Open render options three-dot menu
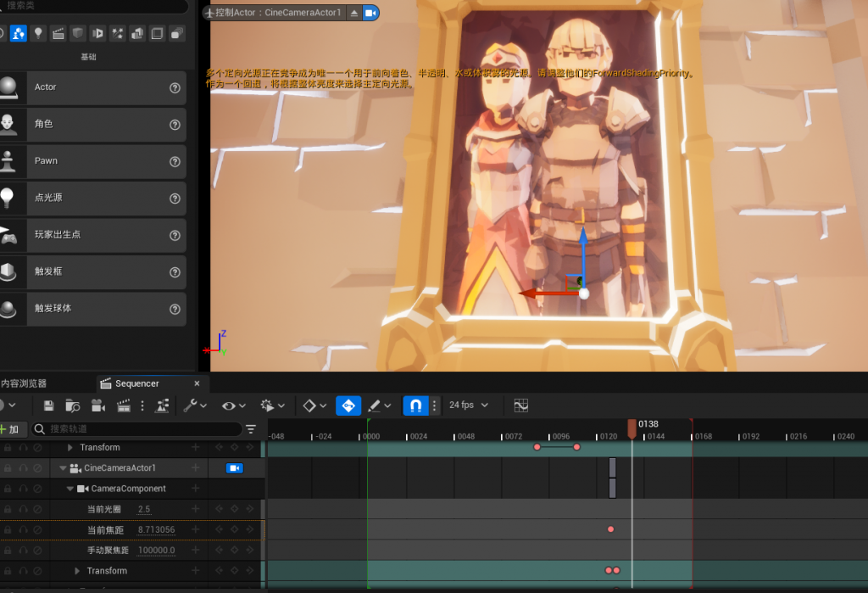The height and width of the screenshot is (593, 868). pyautogui.click(x=142, y=406)
